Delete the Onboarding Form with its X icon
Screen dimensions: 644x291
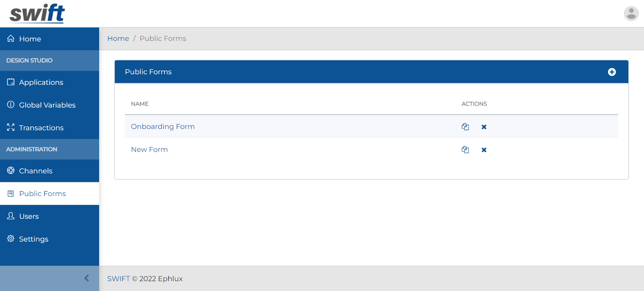click(484, 127)
